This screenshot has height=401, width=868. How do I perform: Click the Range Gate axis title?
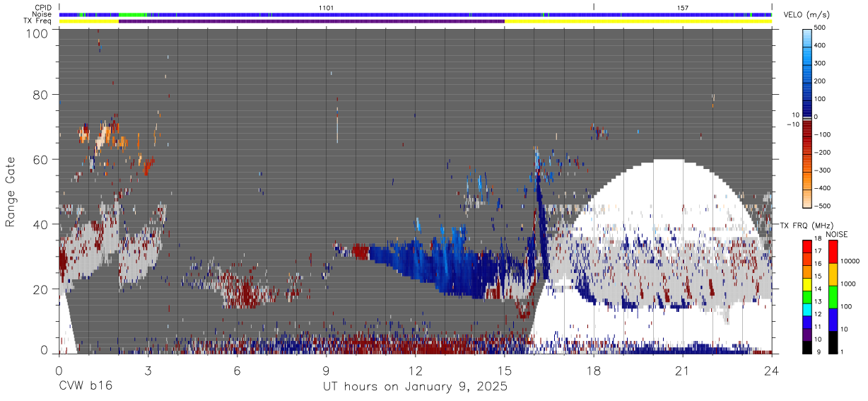[11, 192]
